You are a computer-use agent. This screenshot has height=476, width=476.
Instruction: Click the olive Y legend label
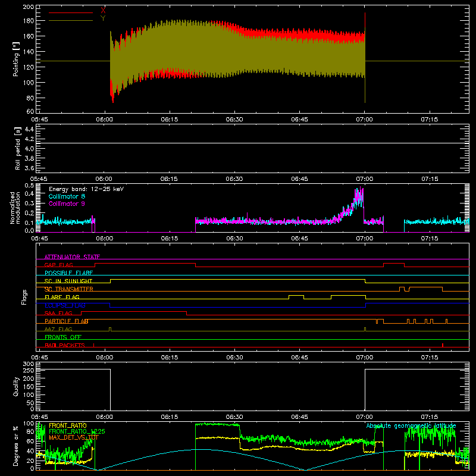pyautogui.click(x=103, y=18)
